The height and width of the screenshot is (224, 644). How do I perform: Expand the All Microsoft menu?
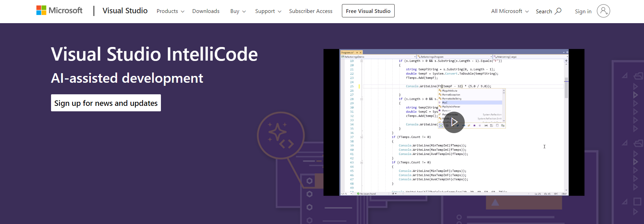tap(510, 11)
